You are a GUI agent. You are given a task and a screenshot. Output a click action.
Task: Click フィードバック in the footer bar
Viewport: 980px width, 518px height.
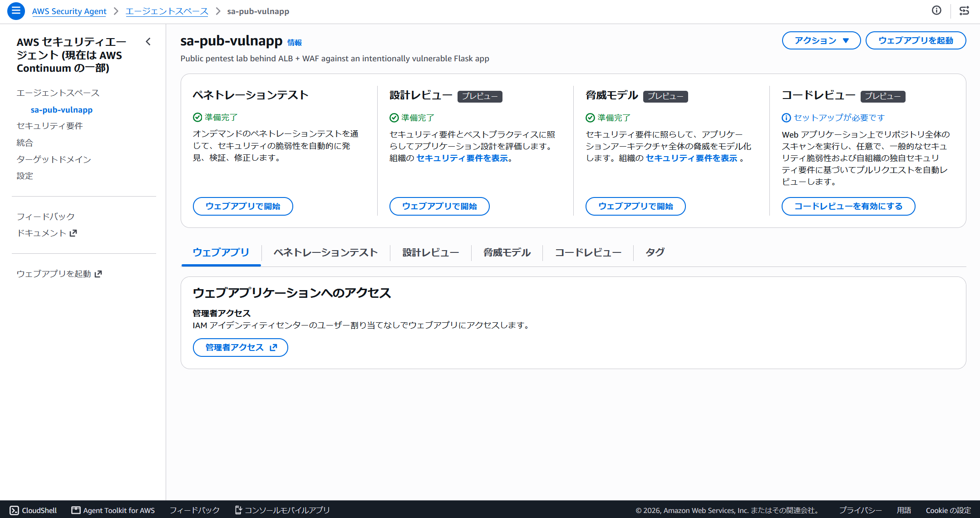point(195,510)
